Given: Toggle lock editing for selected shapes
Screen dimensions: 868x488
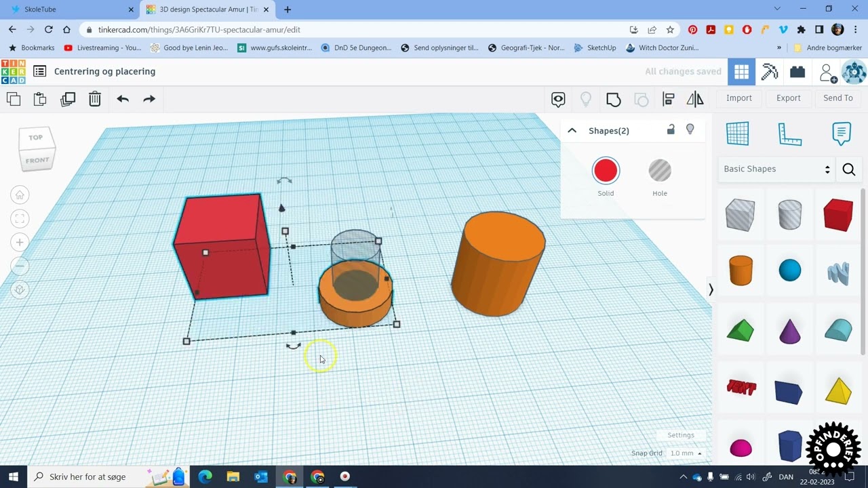Looking at the screenshot, I should coord(671,130).
